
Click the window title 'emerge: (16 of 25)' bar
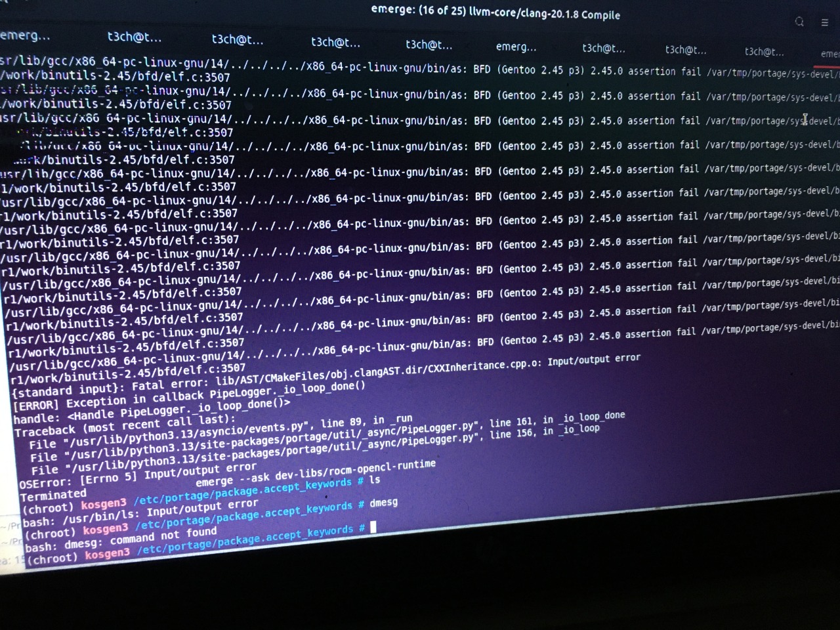[x=495, y=12]
